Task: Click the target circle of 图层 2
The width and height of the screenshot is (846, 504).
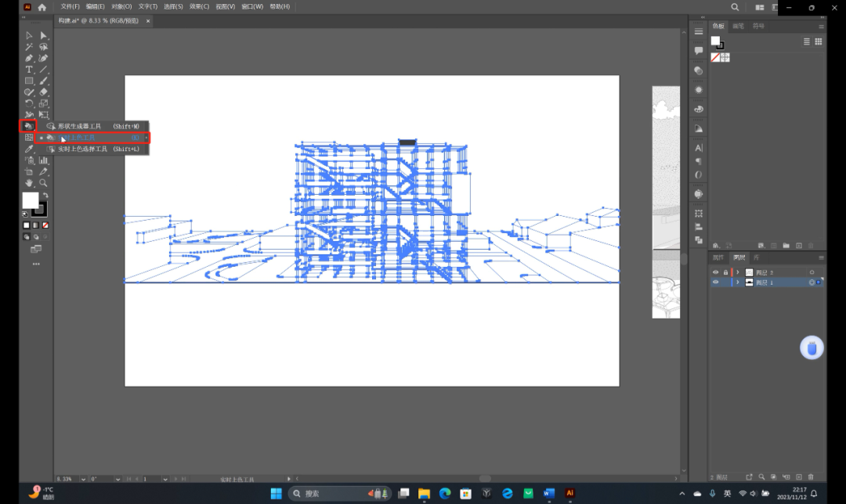Action: tap(812, 272)
